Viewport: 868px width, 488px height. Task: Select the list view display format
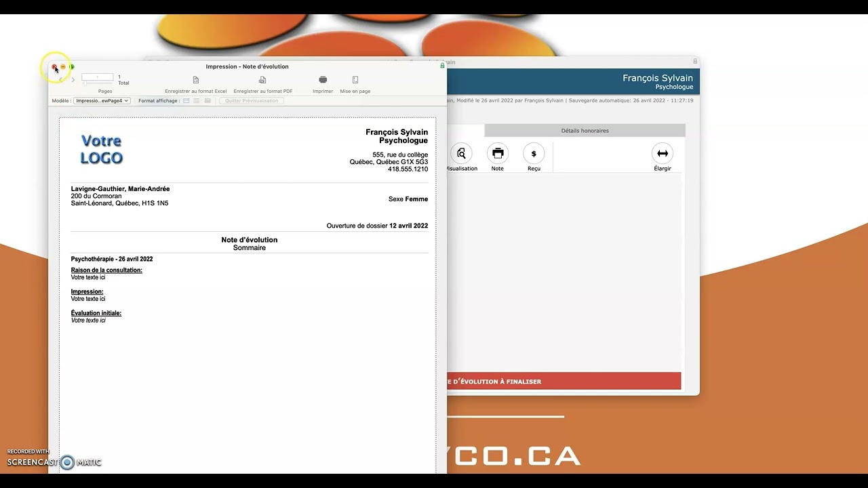[197, 101]
